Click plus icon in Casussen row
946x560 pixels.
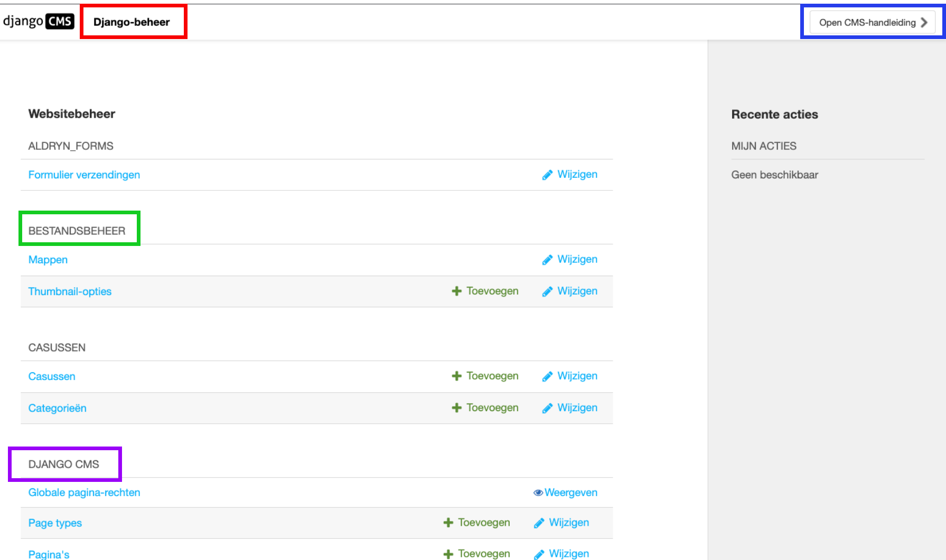[457, 376]
